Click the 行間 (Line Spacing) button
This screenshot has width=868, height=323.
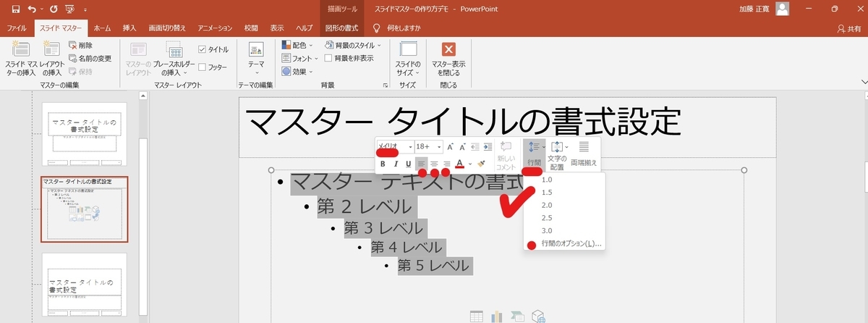click(535, 154)
